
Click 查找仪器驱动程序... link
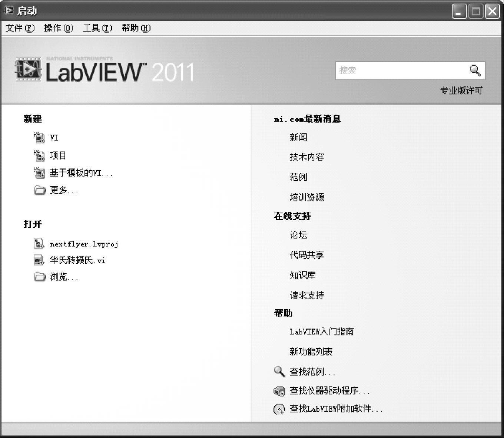[329, 391]
